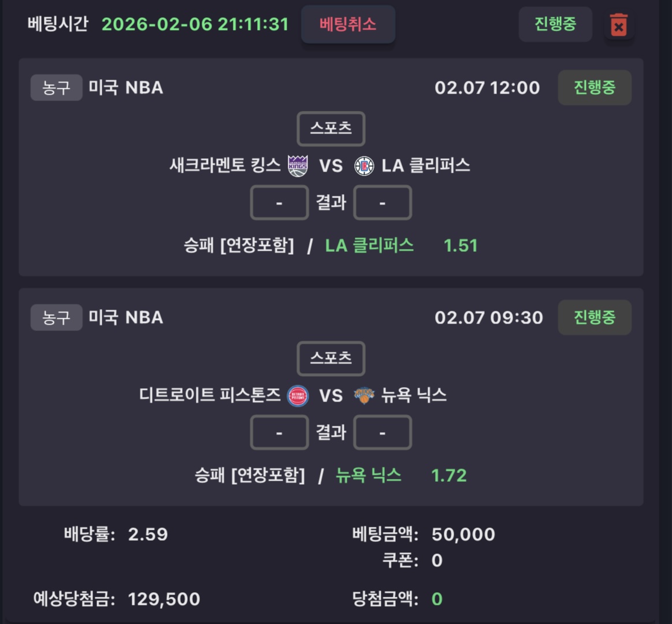This screenshot has height=624, width=672.
Task: Click Detroit Pistons result score box
Action: 279,433
